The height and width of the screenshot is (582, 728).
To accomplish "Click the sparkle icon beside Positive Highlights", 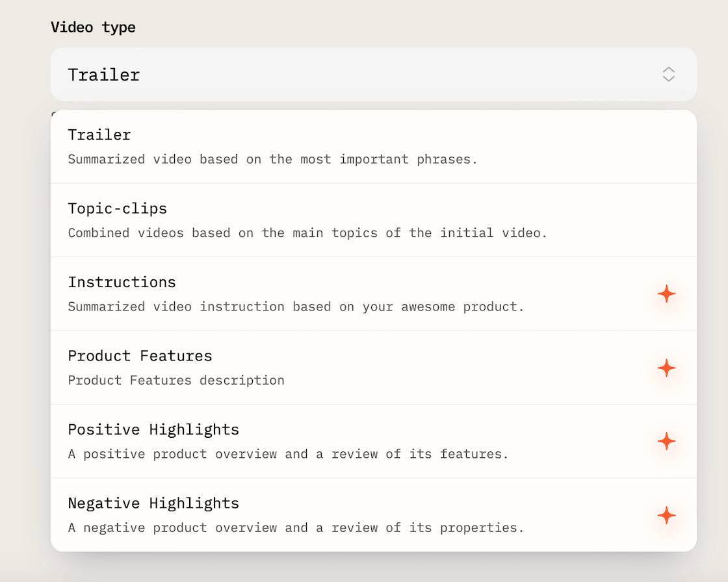I will tap(666, 442).
